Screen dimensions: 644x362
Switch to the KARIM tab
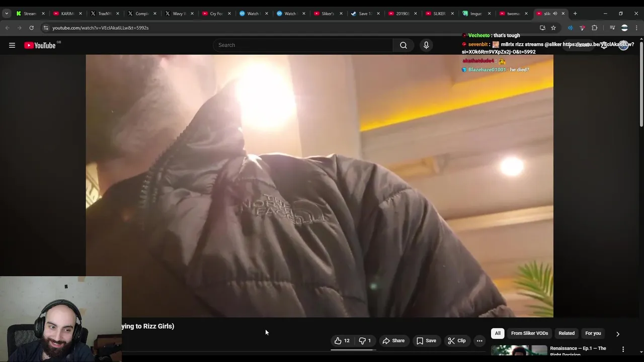coord(63,14)
